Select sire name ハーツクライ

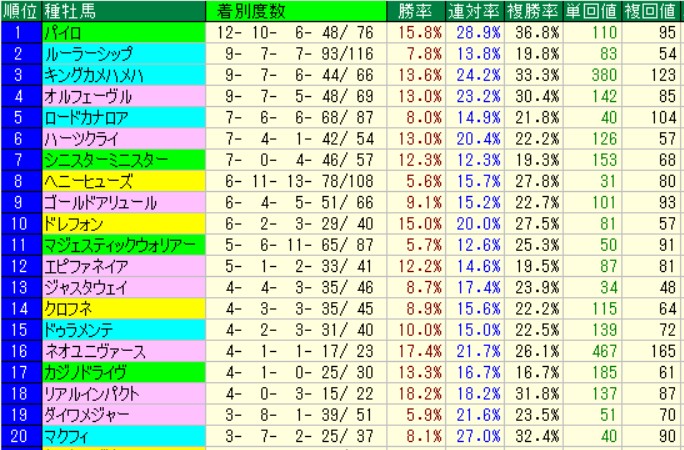point(81,139)
